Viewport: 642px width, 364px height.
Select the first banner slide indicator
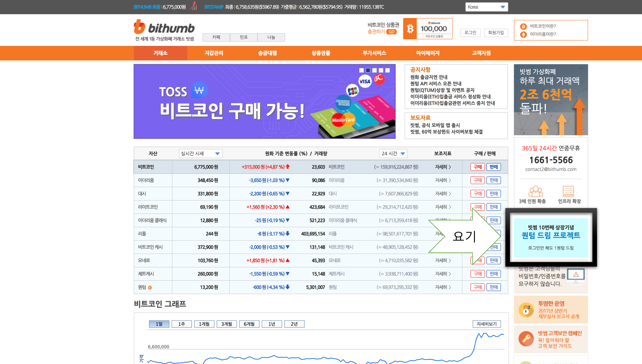coord(361,70)
